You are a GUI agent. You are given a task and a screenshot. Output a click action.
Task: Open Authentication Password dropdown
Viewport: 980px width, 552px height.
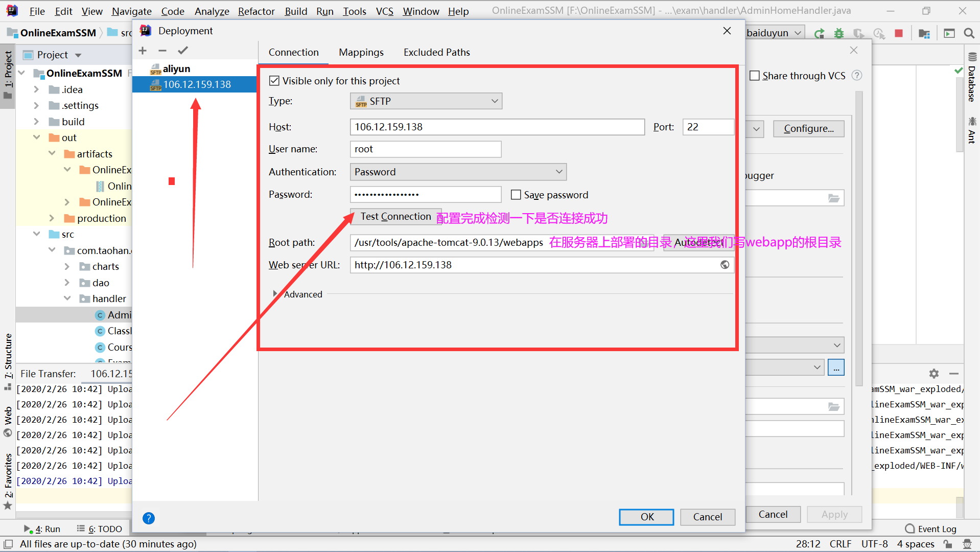(458, 172)
